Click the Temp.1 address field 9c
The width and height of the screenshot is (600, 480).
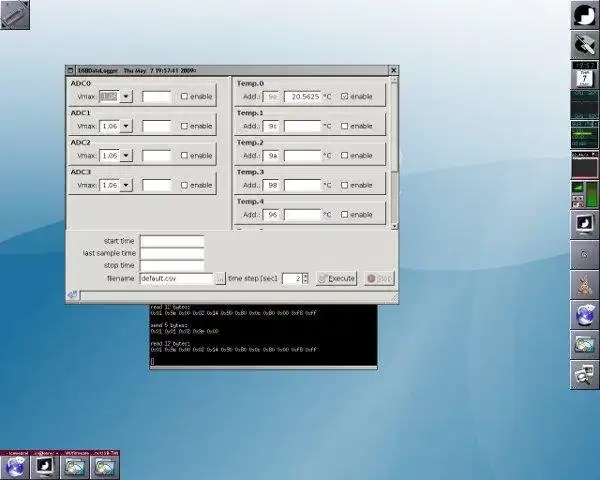coord(272,126)
